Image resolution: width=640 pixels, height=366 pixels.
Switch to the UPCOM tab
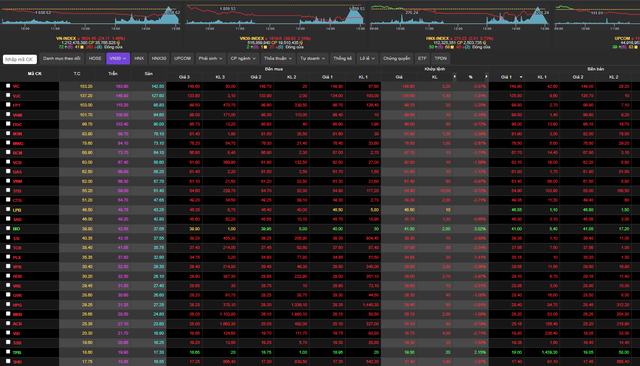coord(182,58)
